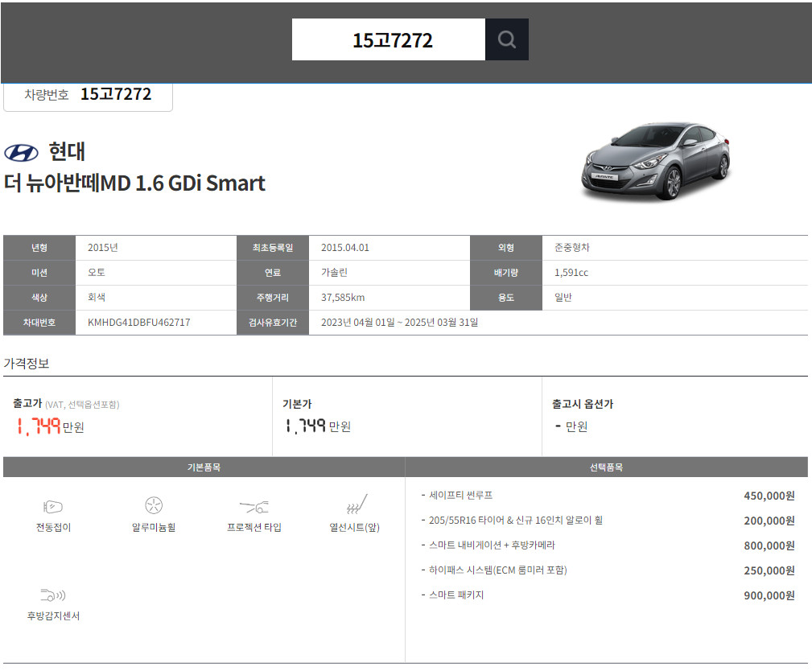The height and width of the screenshot is (671, 812).
Task: Click the displacement value 1,591cc
Action: [571, 272]
